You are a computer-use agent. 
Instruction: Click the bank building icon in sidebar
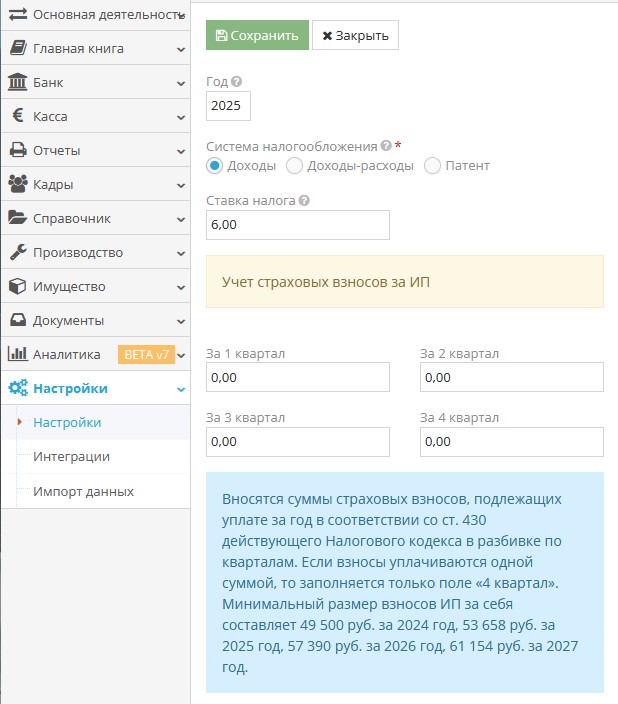tap(17, 83)
